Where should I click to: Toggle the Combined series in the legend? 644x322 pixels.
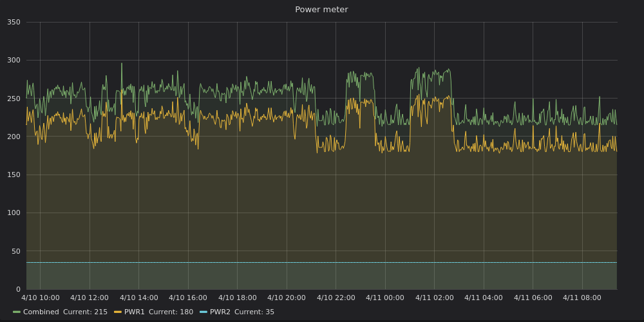click(x=41, y=312)
